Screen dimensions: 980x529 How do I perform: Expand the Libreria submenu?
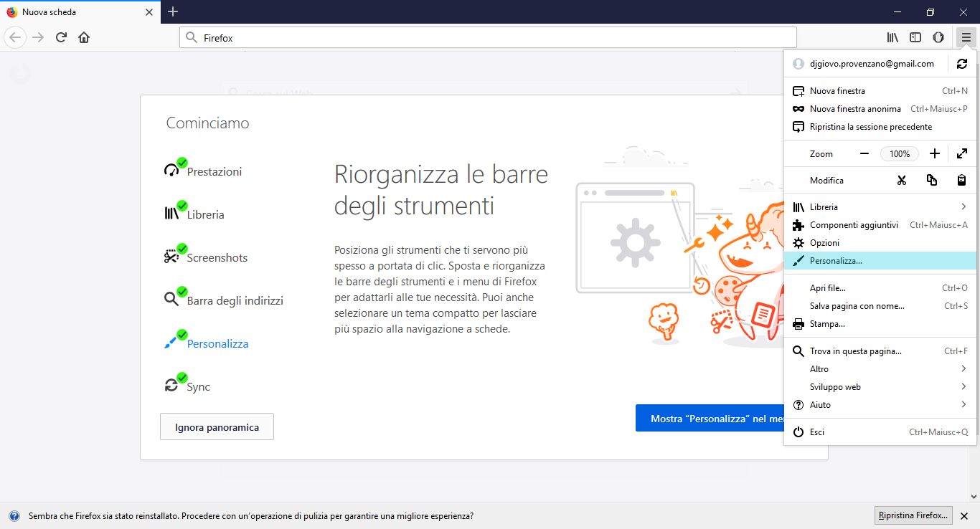pyautogui.click(x=880, y=207)
